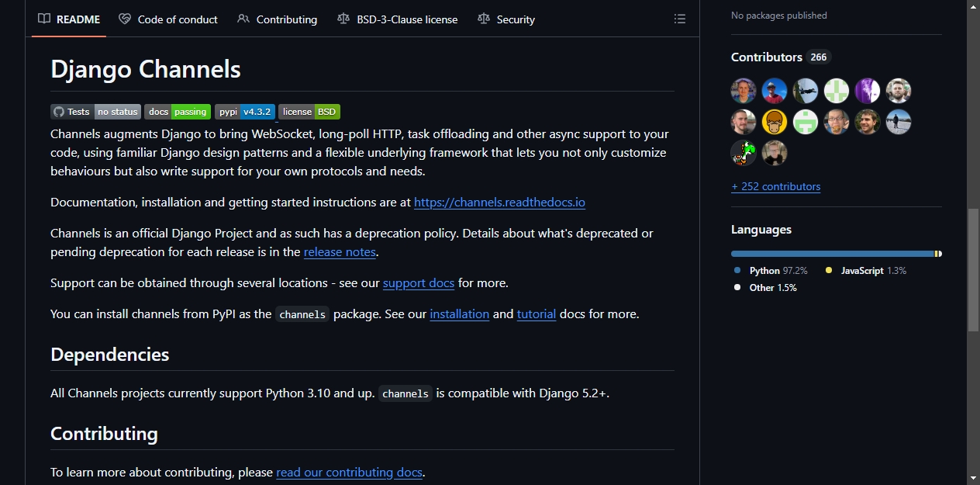Switch to the Contributing tab
Viewport: 980px width, 485px height.
pyautogui.click(x=278, y=19)
